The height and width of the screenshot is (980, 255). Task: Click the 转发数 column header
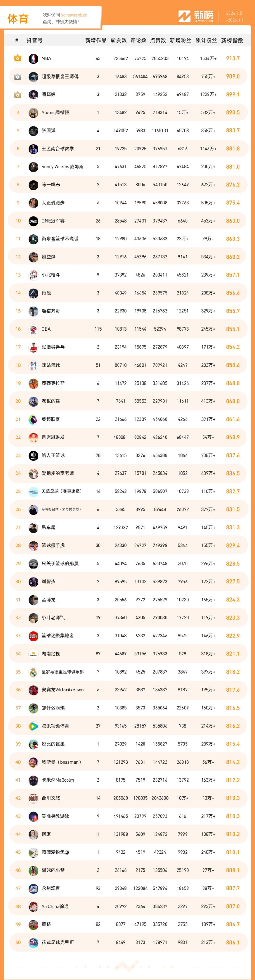(x=119, y=40)
